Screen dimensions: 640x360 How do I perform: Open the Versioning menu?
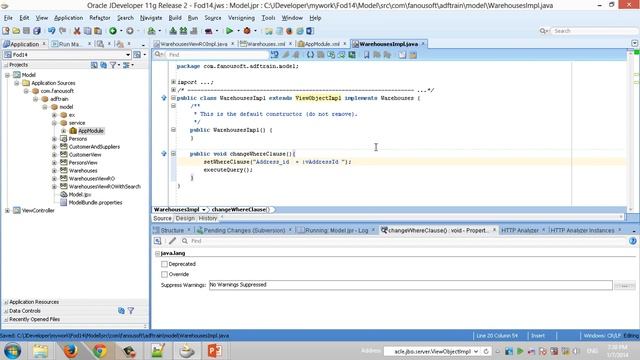[241, 18]
